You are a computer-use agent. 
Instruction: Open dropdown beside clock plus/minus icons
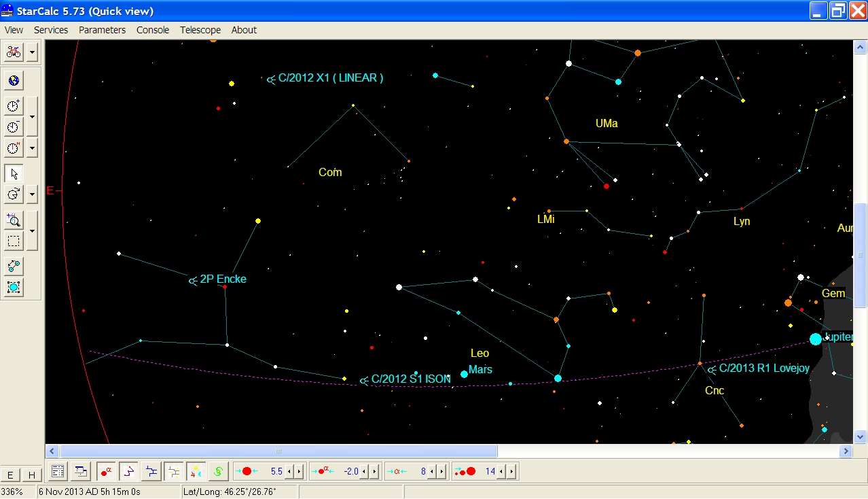(x=32, y=116)
